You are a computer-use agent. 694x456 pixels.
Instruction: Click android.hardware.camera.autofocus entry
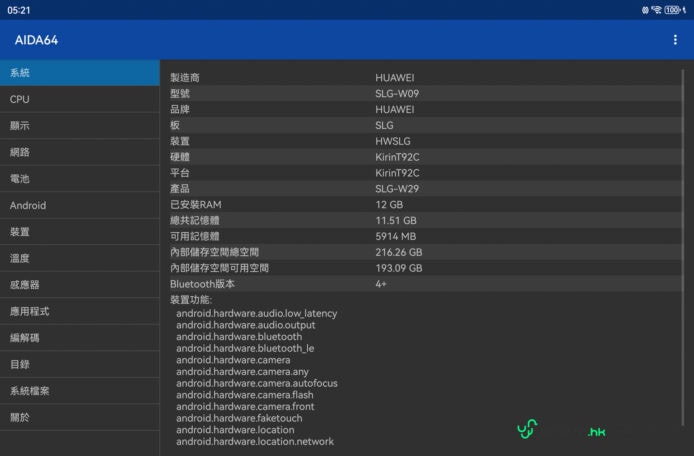coord(257,383)
